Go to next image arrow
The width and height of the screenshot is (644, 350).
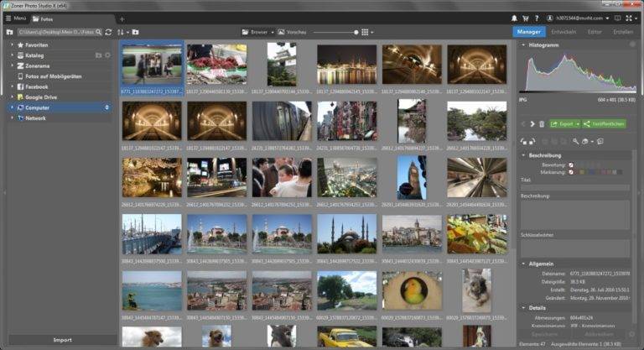(x=532, y=123)
